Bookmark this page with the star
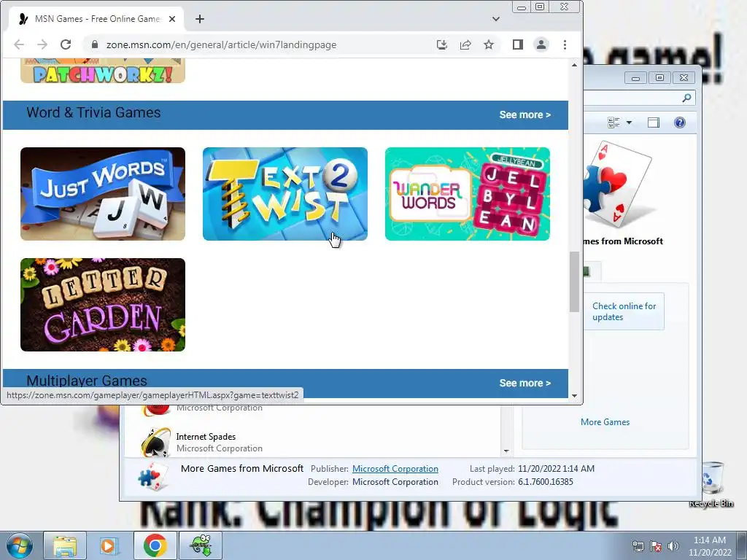Viewport: 747px width, 560px height. pos(489,44)
